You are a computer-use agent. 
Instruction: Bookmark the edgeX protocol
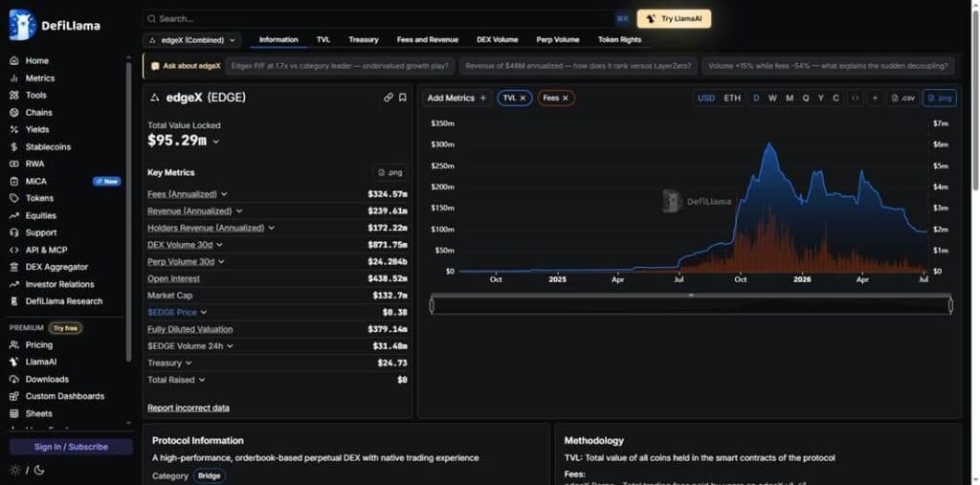click(403, 98)
